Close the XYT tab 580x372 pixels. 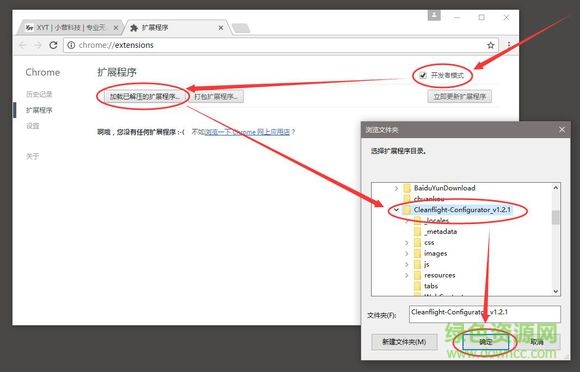pyautogui.click(x=116, y=28)
